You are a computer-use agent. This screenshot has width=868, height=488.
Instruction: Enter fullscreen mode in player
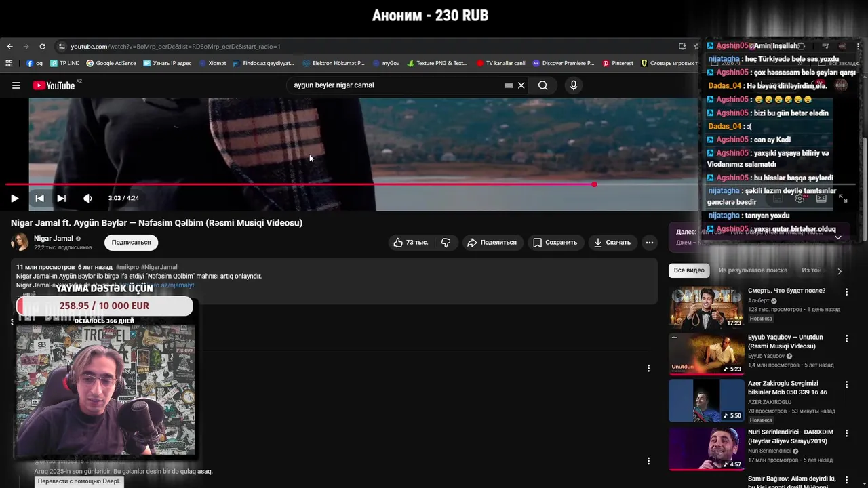(843, 198)
